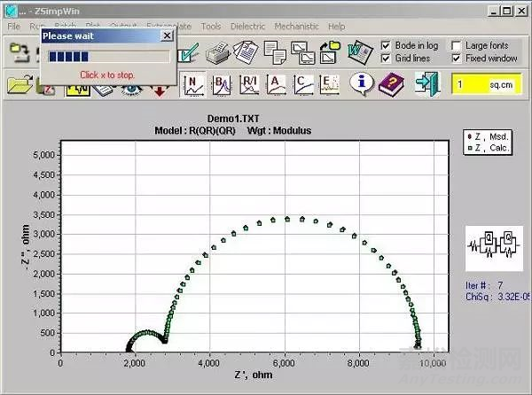This screenshot has height=395, width=532.
Task: Enable the Large fonts checkbox
Action: point(457,45)
